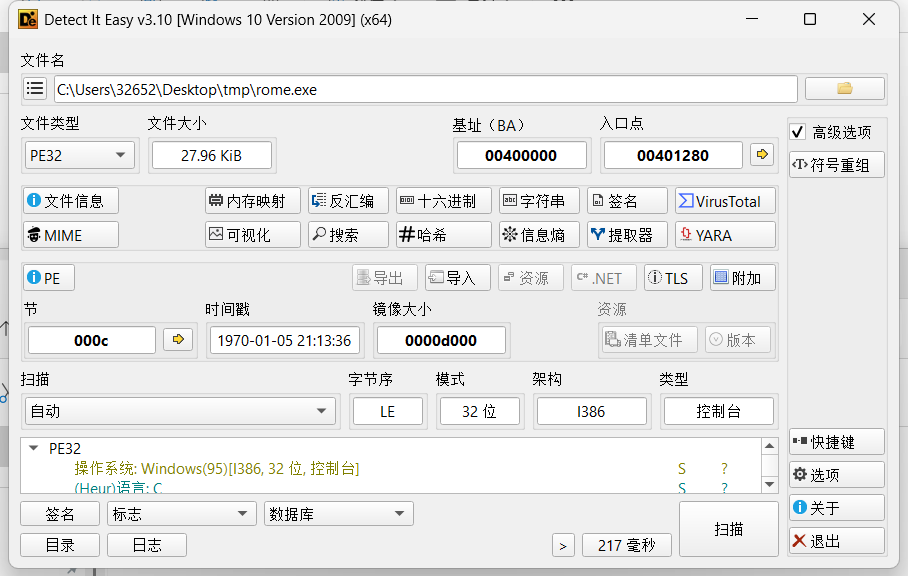Screen dimensions: 908x576
Task: Click the I386 architecture field
Action: (591, 411)
